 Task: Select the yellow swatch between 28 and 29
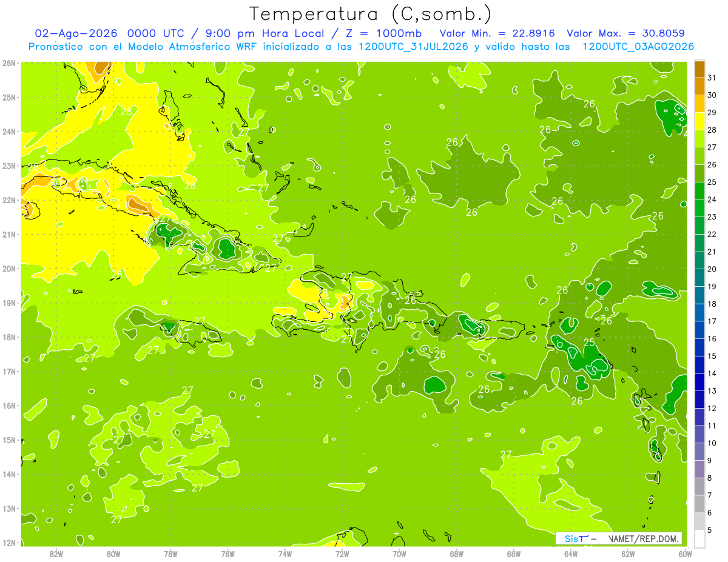point(699,121)
